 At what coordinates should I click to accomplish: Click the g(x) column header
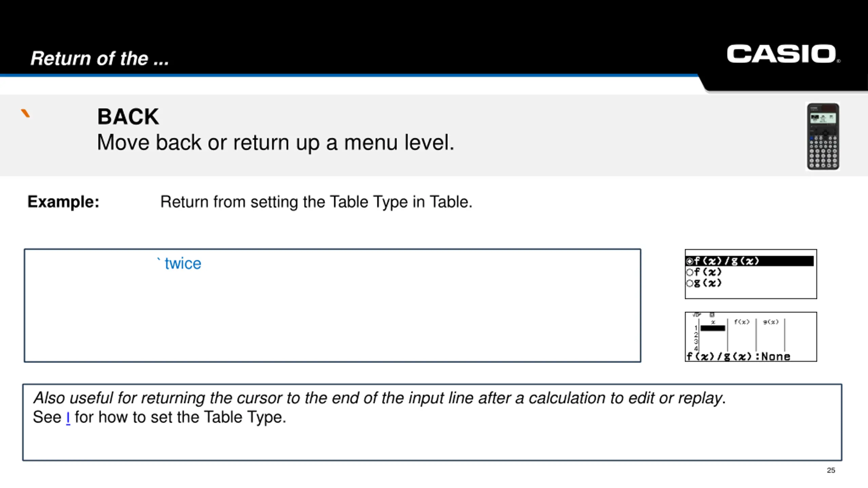pyautogui.click(x=771, y=322)
